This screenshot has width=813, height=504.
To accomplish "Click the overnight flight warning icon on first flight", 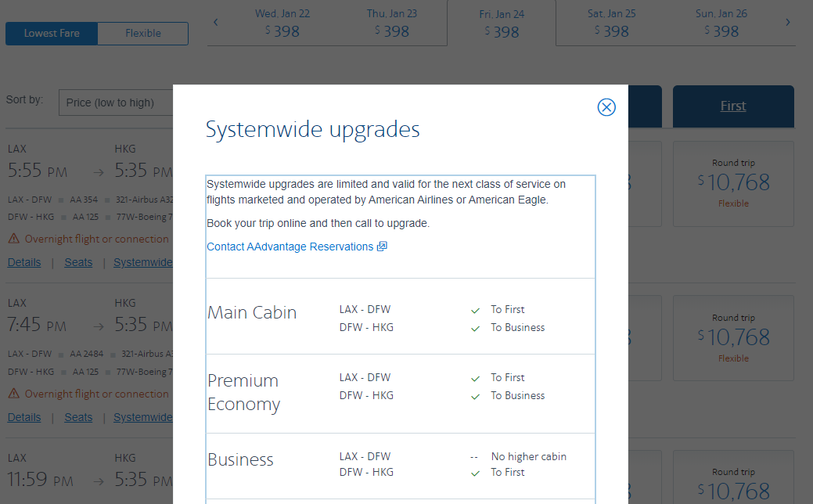I will pos(14,239).
